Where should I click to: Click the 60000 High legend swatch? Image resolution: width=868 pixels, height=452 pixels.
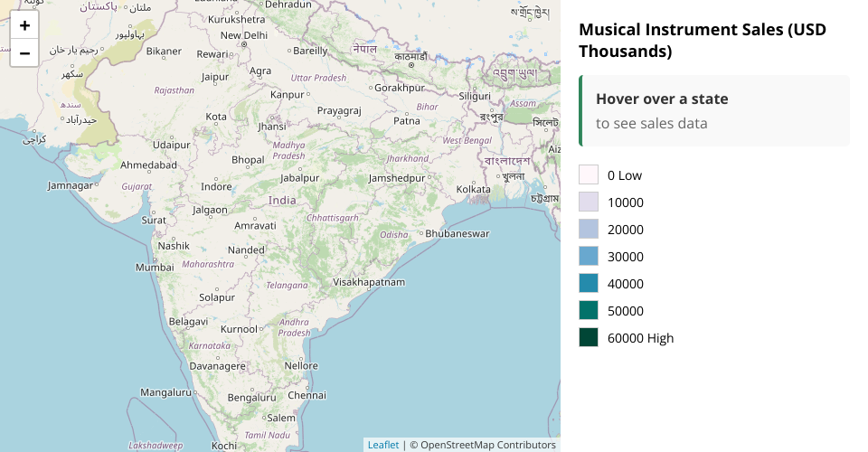point(589,338)
